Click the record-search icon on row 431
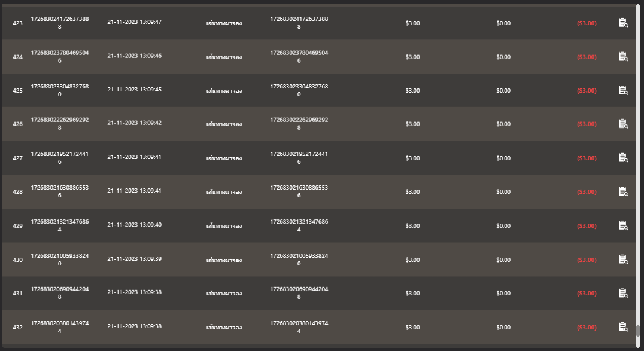Screen dimensions: 644x351 click(623, 294)
